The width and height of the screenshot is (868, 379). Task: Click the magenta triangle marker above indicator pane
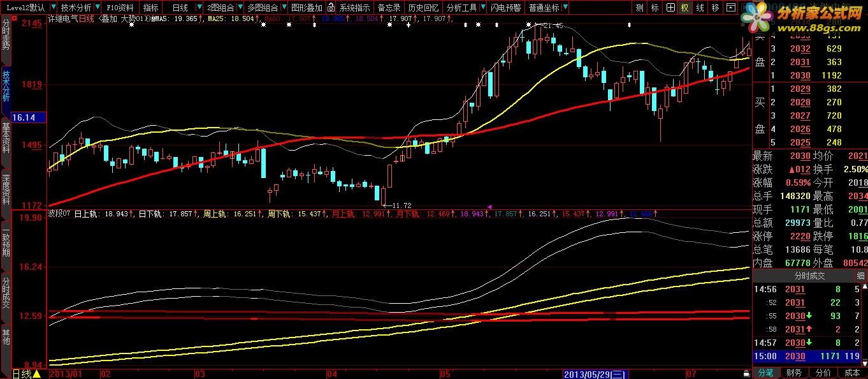tap(489, 207)
